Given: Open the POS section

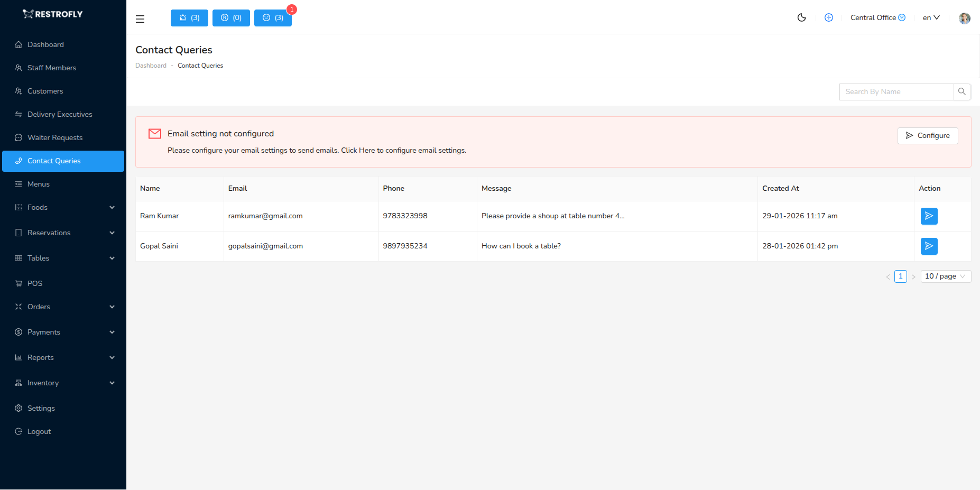Looking at the screenshot, I should click(x=35, y=283).
